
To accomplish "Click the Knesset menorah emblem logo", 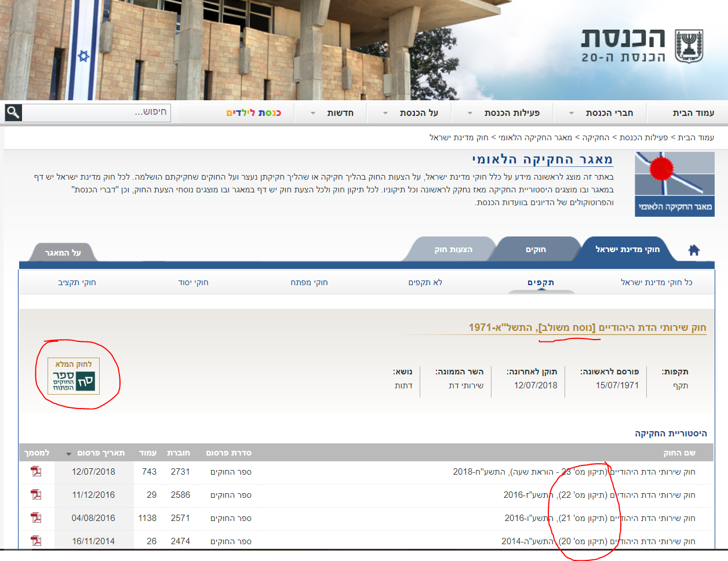I will click(689, 46).
